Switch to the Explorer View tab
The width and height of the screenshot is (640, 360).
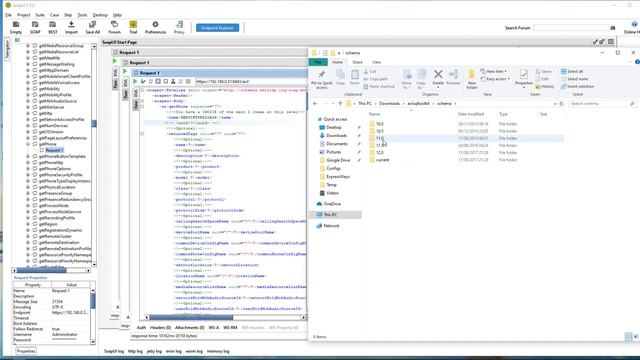pos(376,62)
